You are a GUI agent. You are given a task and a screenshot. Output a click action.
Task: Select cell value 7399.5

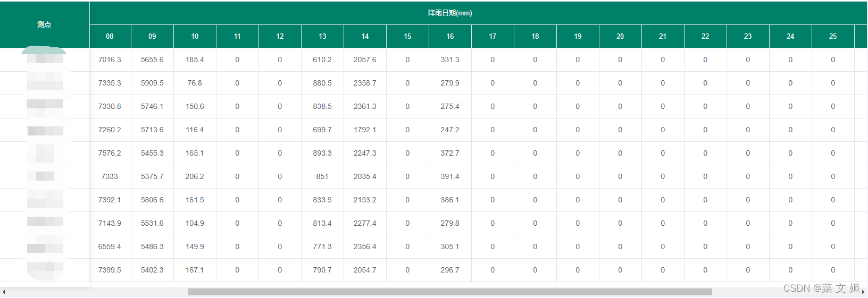(x=110, y=270)
